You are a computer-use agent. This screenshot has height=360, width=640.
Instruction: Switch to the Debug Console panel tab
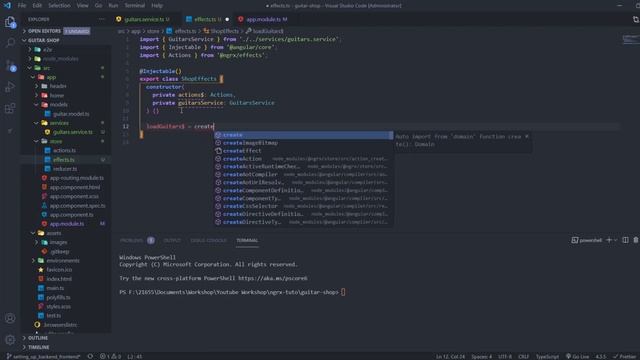[208, 240]
